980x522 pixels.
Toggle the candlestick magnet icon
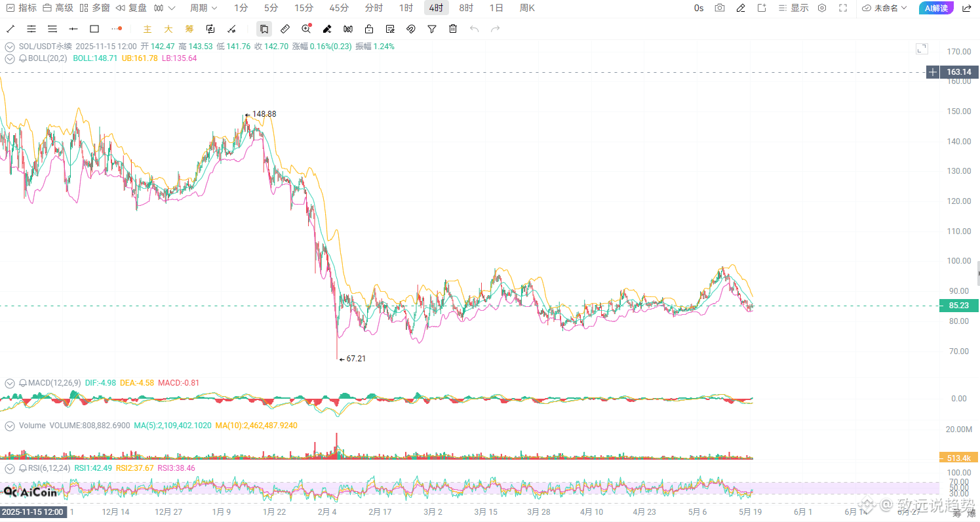pyautogui.click(x=348, y=29)
